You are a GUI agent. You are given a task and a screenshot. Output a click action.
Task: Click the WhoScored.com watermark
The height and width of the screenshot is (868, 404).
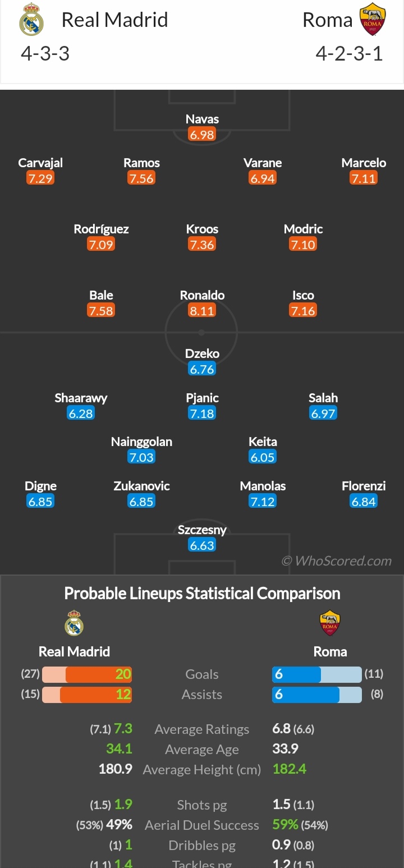[337, 561]
